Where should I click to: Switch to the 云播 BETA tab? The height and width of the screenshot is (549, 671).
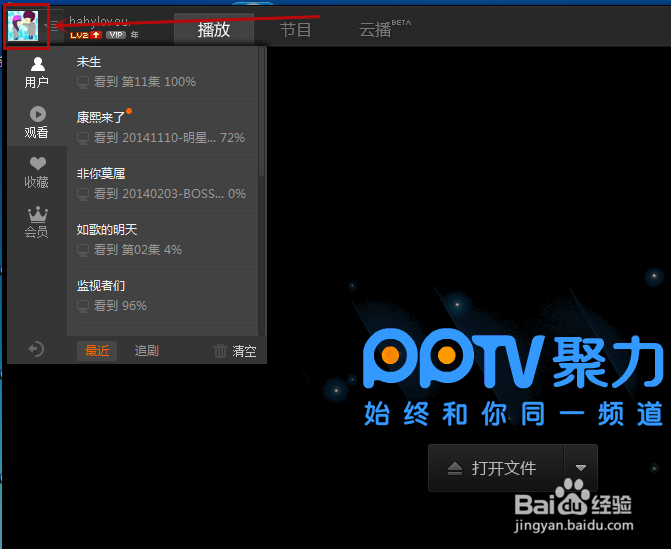pos(384,29)
